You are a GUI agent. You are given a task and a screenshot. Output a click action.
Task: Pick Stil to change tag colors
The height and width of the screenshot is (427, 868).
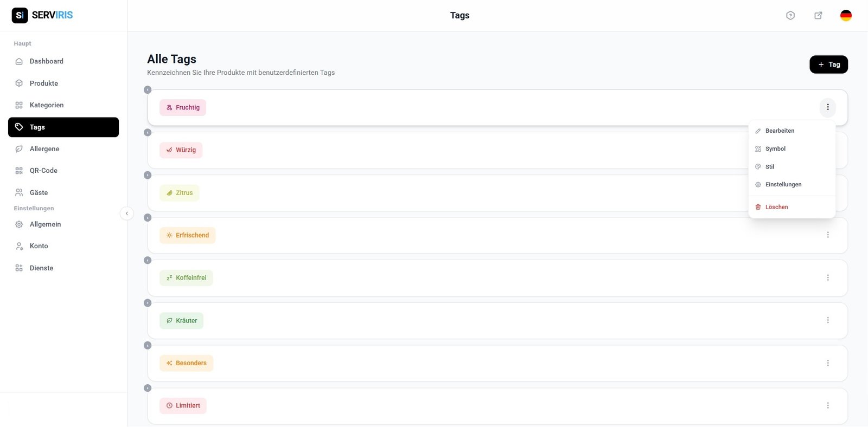pyautogui.click(x=770, y=167)
